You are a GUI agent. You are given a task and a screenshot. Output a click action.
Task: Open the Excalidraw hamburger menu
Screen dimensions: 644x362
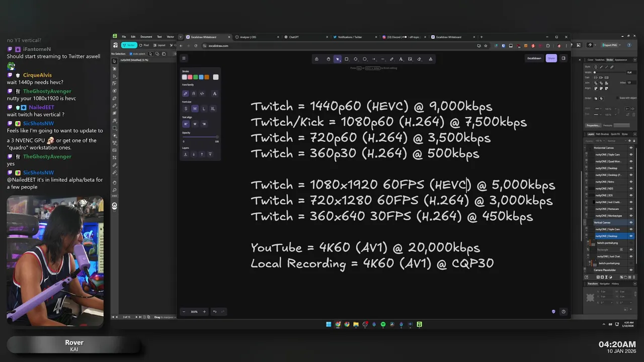(184, 58)
